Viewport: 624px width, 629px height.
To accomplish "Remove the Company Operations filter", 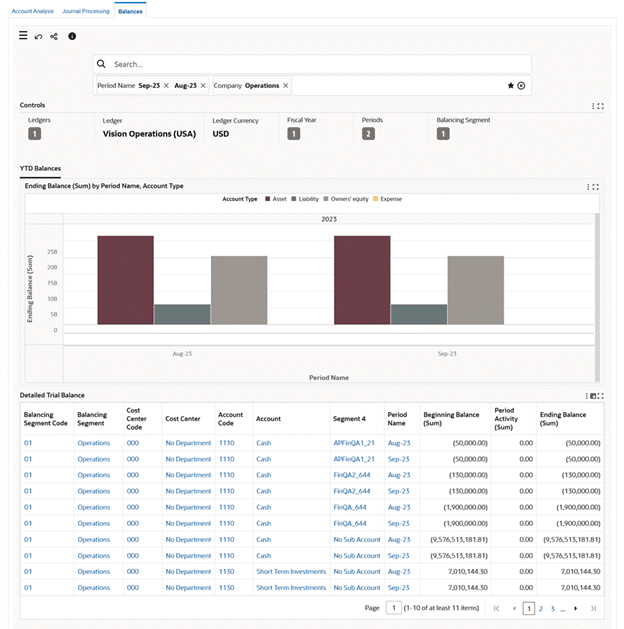I will [286, 85].
